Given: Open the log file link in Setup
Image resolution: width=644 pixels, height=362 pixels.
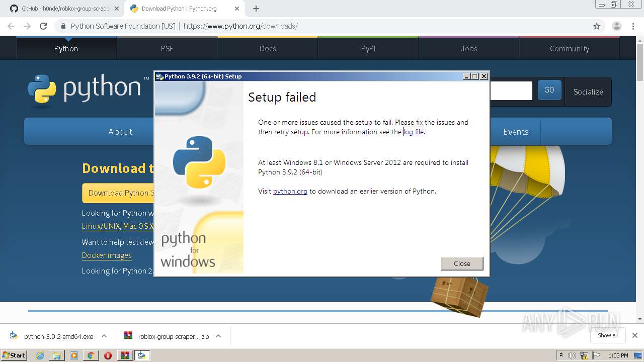Looking at the screenshot, I should (x=414, y=132).
